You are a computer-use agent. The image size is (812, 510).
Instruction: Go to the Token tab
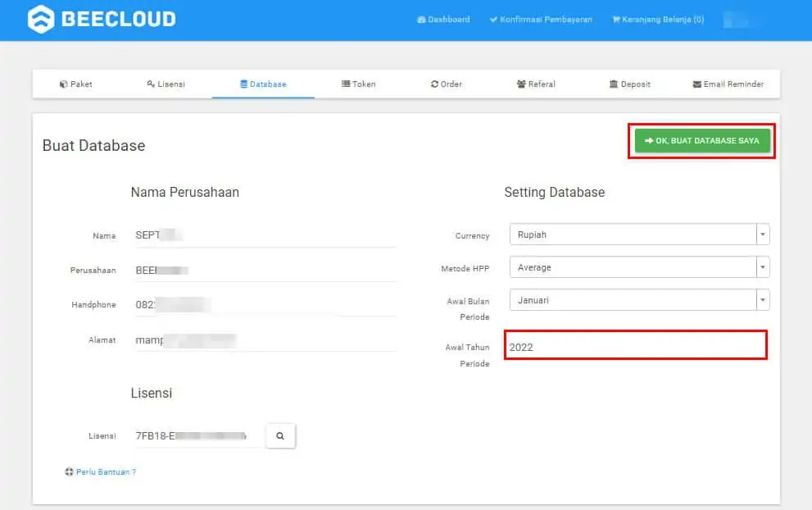(x=358, y=84)
